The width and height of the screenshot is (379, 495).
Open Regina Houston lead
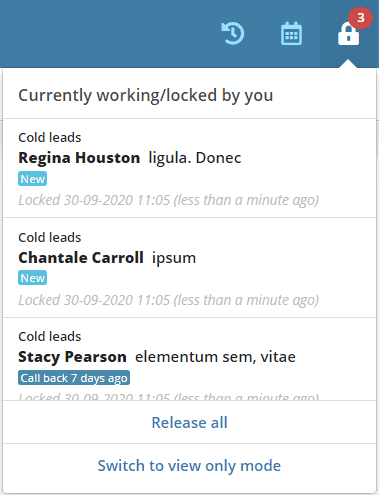[79, 158]
